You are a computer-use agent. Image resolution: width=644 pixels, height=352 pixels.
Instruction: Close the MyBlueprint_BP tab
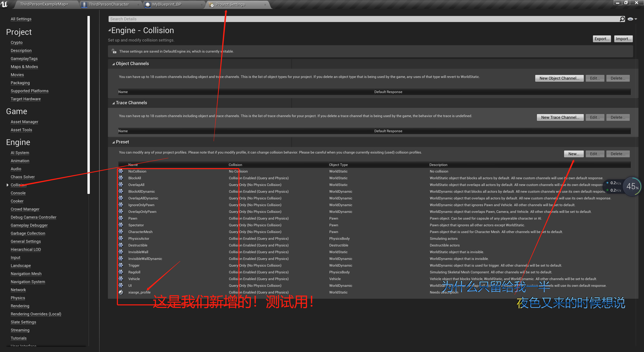click(x=202, y=5)
